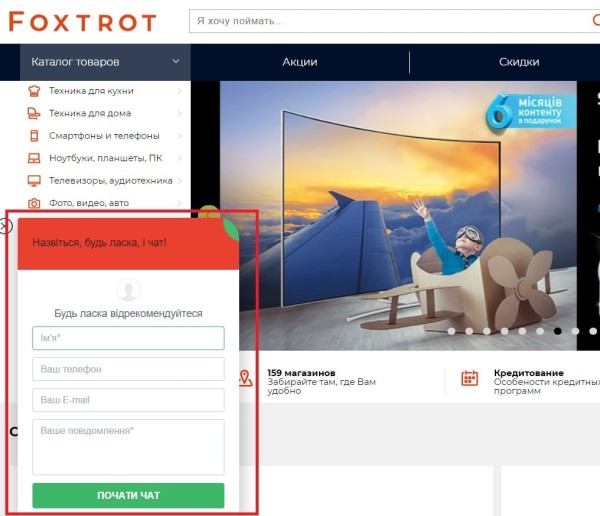Click the chef hat kitchen appliances icon
This screenshot has width=600, height=516.
tap(34, 91)
